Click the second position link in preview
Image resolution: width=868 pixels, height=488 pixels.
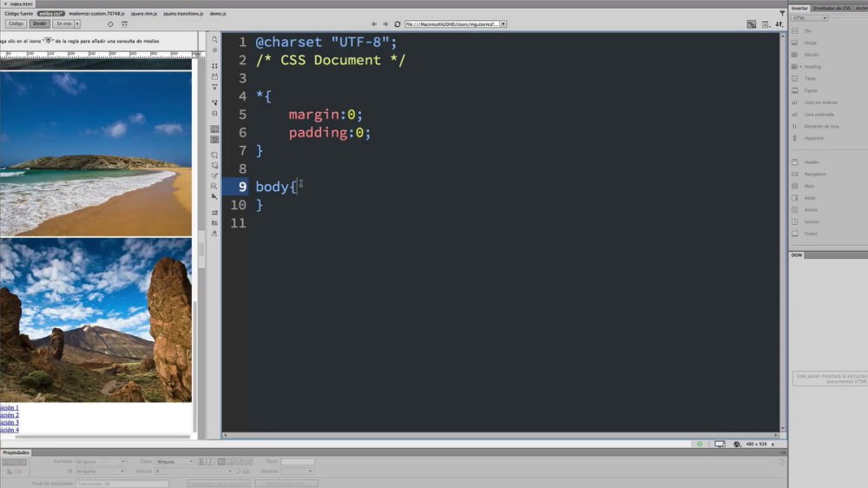click(x=10, y=415)
